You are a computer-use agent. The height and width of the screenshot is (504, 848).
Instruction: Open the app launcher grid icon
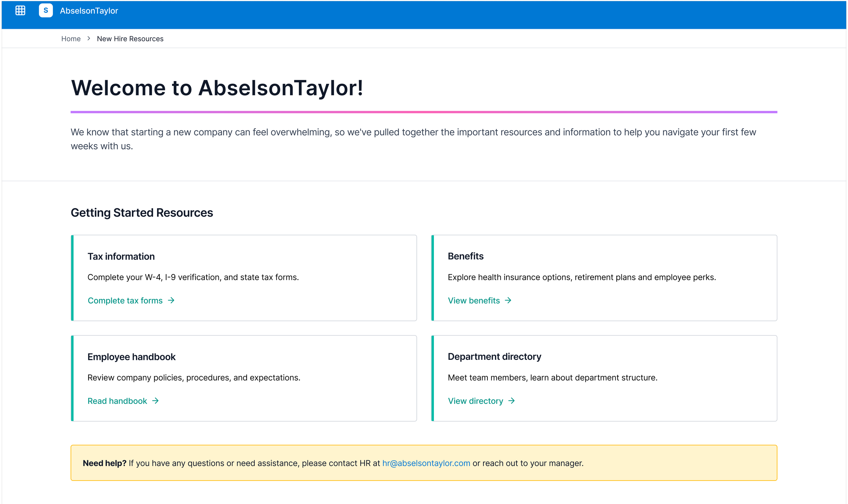(x=20, y=11)
